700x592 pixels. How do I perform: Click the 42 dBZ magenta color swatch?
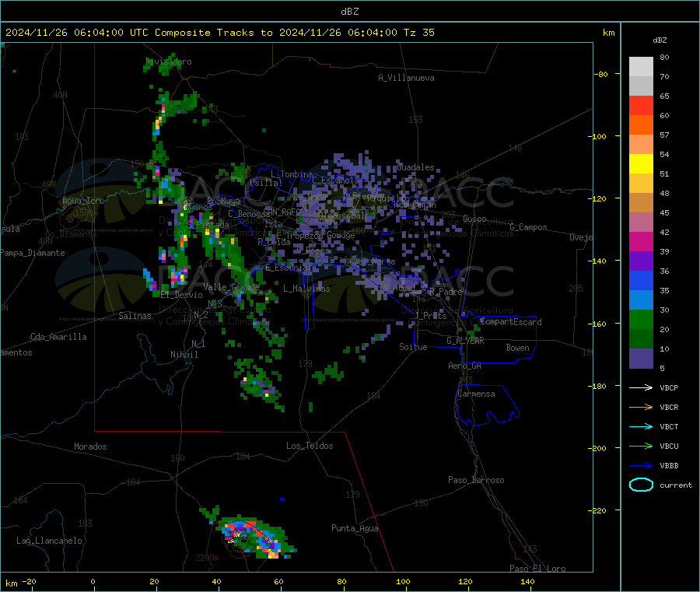point(641,241)
